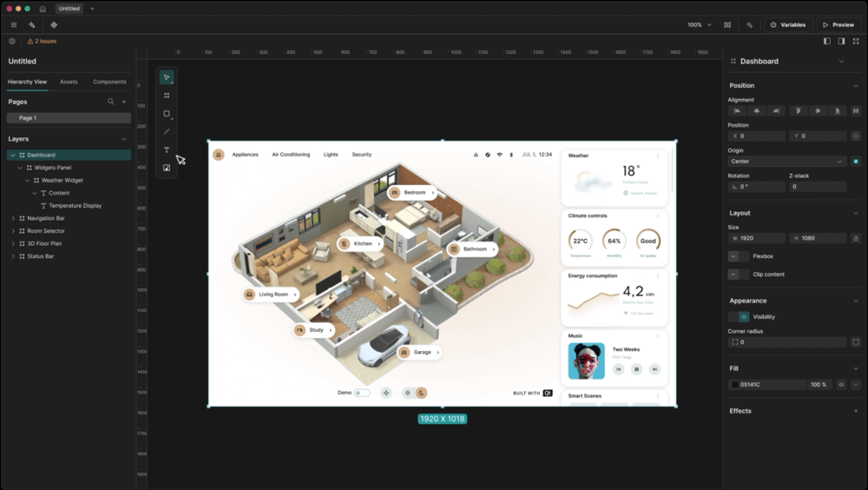Screen dimensions: 868x490
Task: Click the fit-to-screen icon beside zoom
Action: pyautogui.click(x=727, y=25)
